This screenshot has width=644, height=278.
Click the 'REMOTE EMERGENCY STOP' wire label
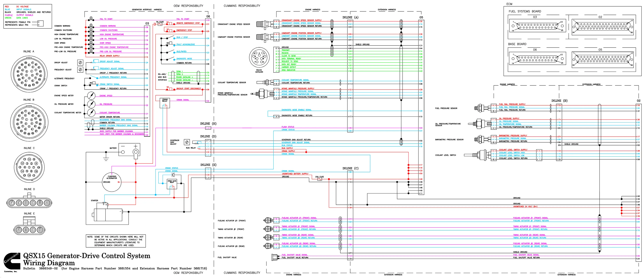pyautogui.click(x=188, y=23)
